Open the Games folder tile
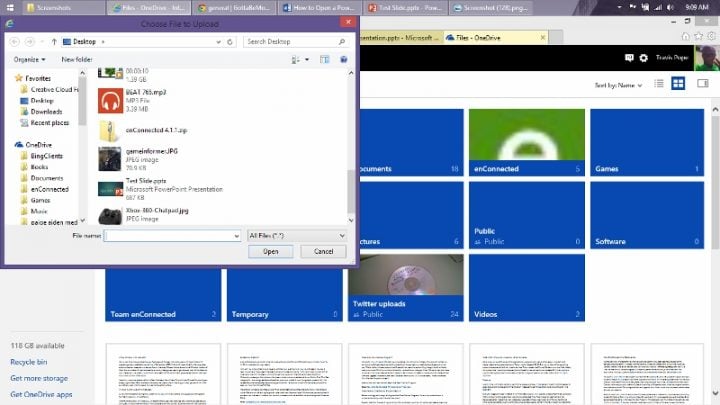720x405 pixels. pyautogui.click(x=647, y=142)
